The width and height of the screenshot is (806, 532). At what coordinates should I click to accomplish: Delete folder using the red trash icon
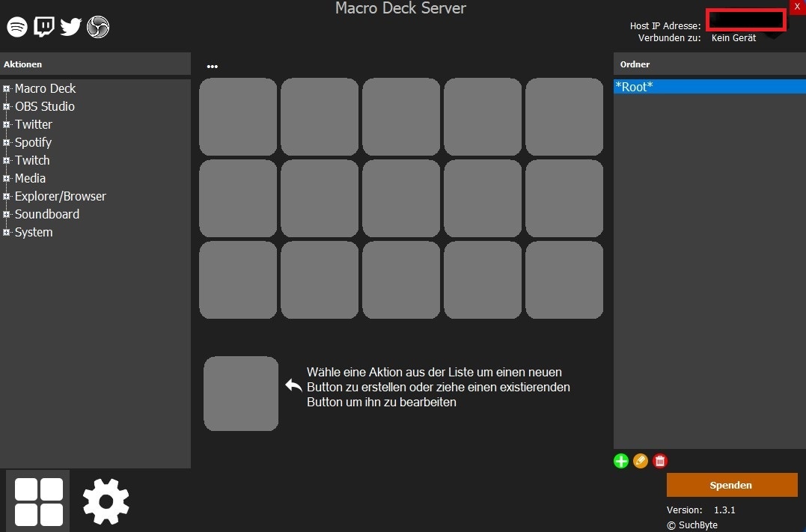click(x=660, y=461)
